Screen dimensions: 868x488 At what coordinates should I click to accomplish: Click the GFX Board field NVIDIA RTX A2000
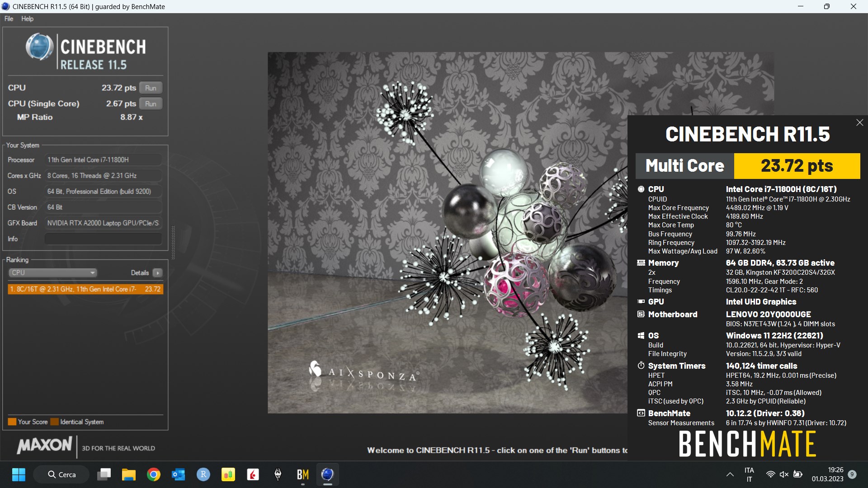click(x=103, y=223)
